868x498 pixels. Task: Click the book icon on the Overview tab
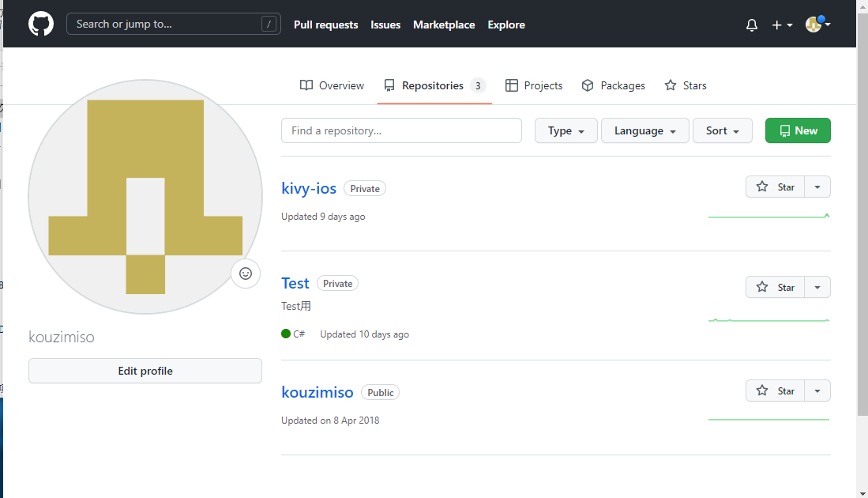pyautogui.click(x=306, y=85)
